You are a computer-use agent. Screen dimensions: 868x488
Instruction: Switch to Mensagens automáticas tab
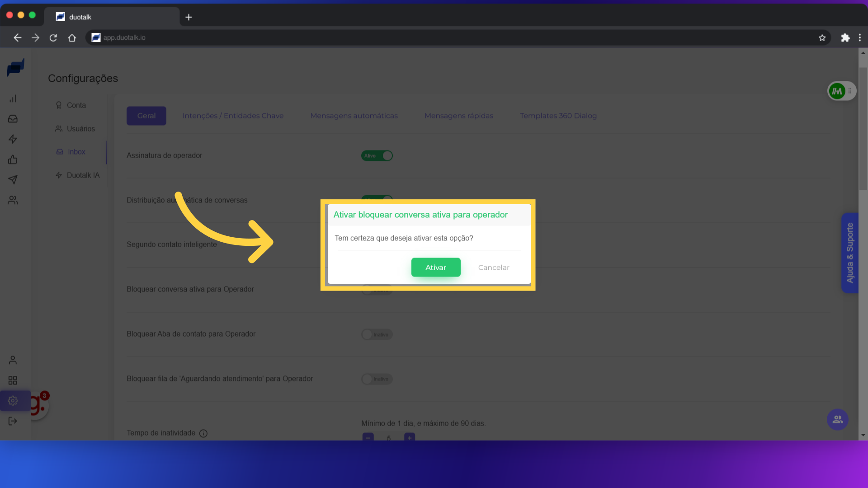tap(354, 116)
